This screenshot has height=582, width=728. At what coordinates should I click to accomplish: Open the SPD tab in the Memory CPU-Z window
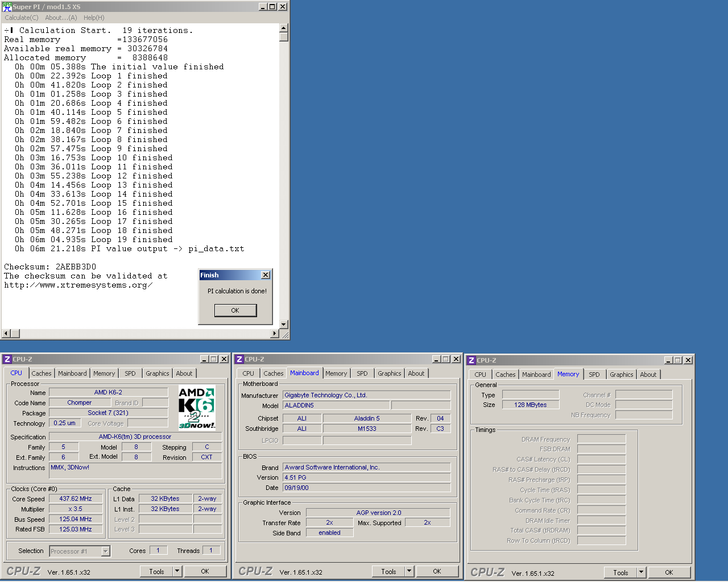pos(594,375)
